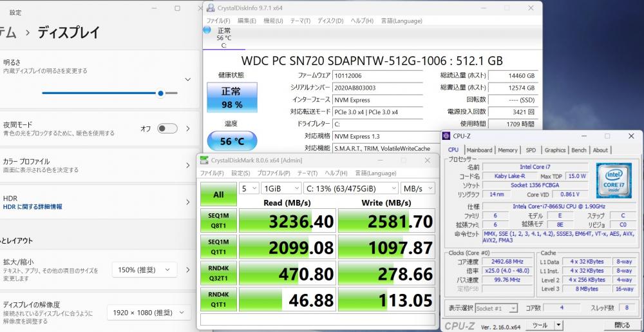
Task: Open the MB/s unit dropdown
Action: click(x=418, y=188)
